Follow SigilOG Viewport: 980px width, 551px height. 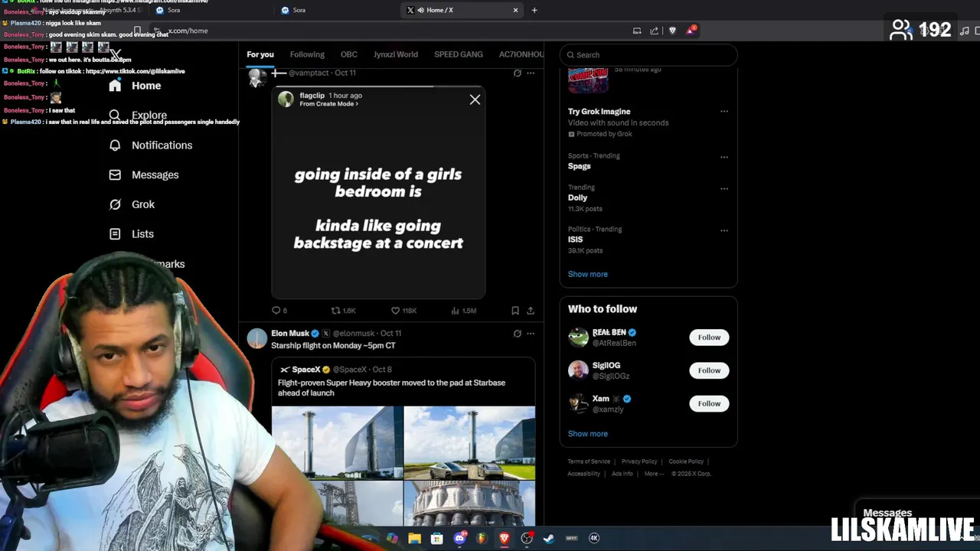[x=709, y=370]
